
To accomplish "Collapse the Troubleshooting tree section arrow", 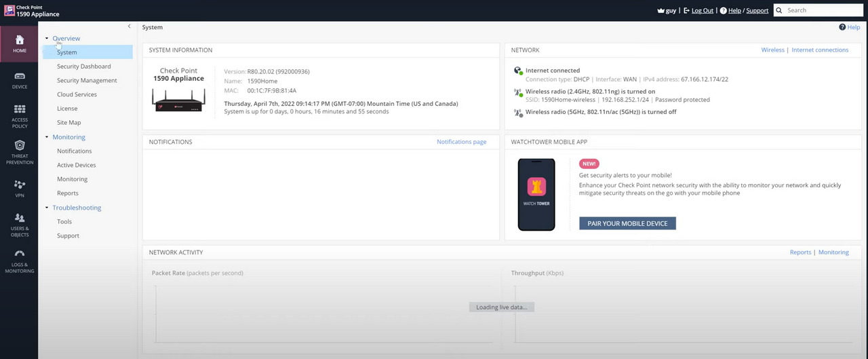I will point(46,208).
